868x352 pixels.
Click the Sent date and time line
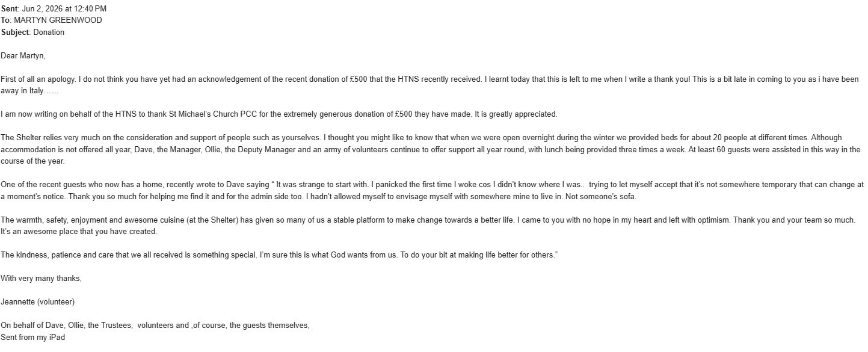point(54,8)
